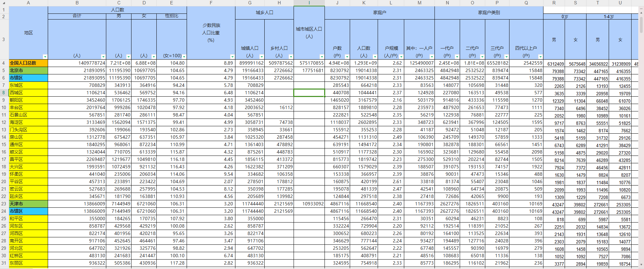
Task: Select cell with value 9.54
Action: pyautogui.click(x=211, y=174)
